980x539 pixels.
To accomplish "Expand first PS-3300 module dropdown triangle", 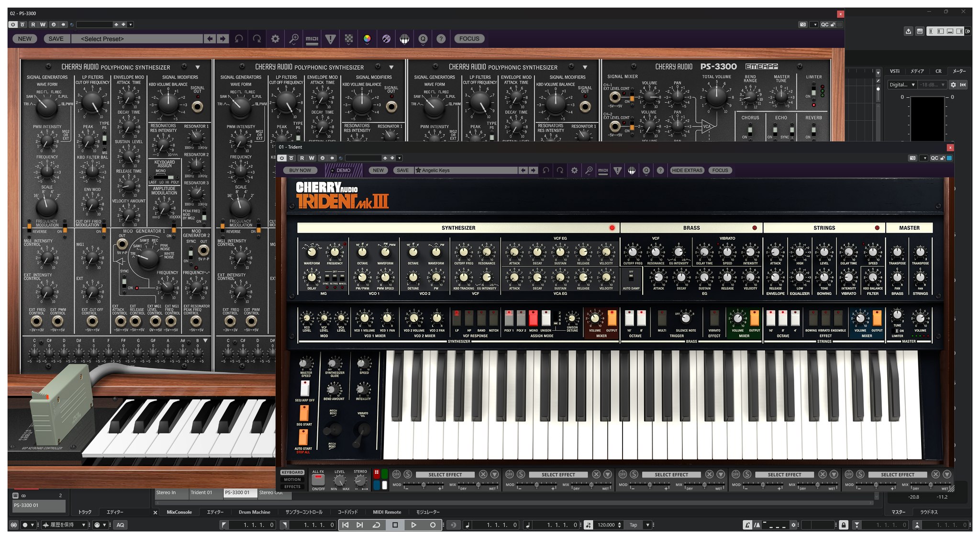I will 198,67.
